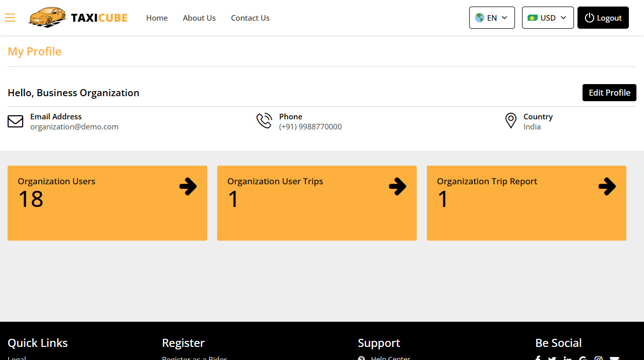Open the Google social icon
644x360 pixels.
click(x=583, y=358)
